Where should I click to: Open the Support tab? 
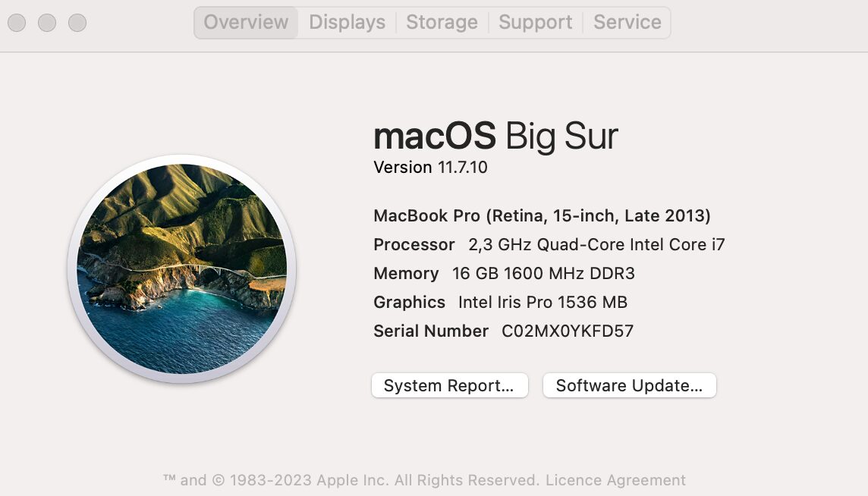point(535,22)
